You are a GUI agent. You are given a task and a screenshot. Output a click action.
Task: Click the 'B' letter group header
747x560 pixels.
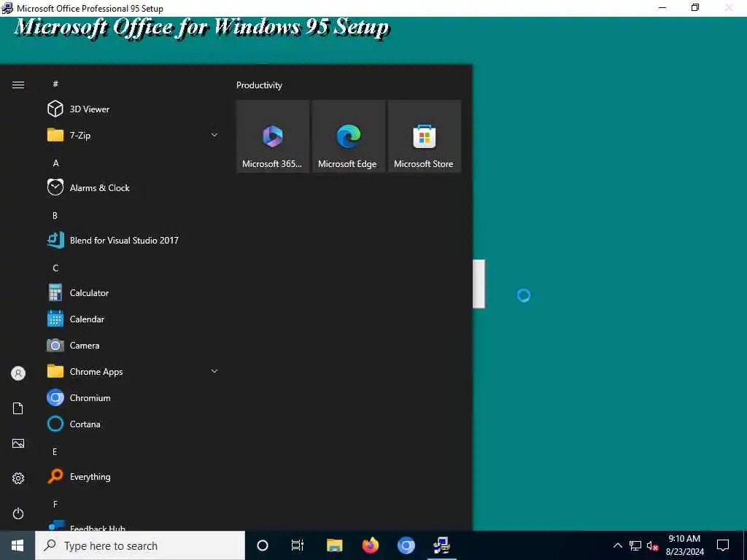click(55, 215)
